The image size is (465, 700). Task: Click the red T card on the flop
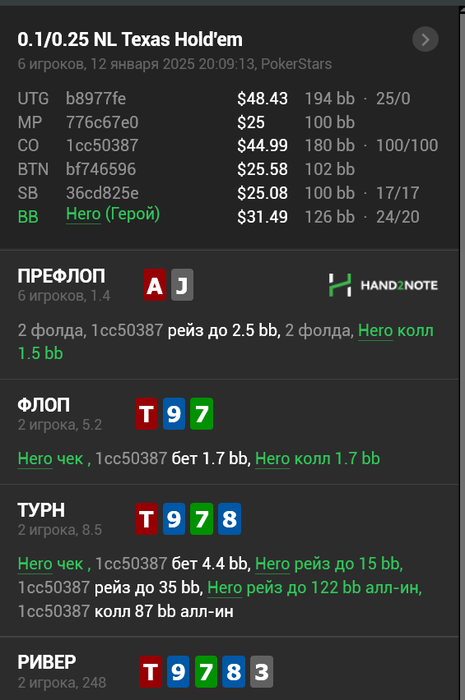pos(146,414)
